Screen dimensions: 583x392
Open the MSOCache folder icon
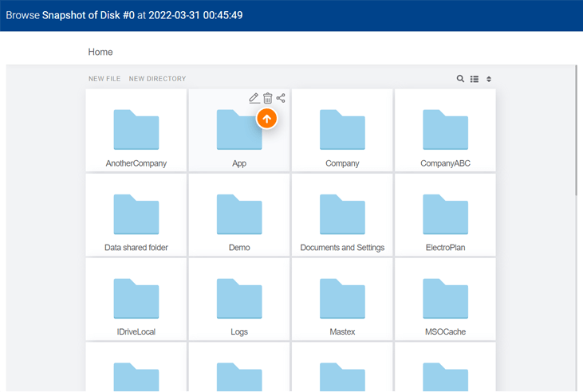tap(446, 299)
